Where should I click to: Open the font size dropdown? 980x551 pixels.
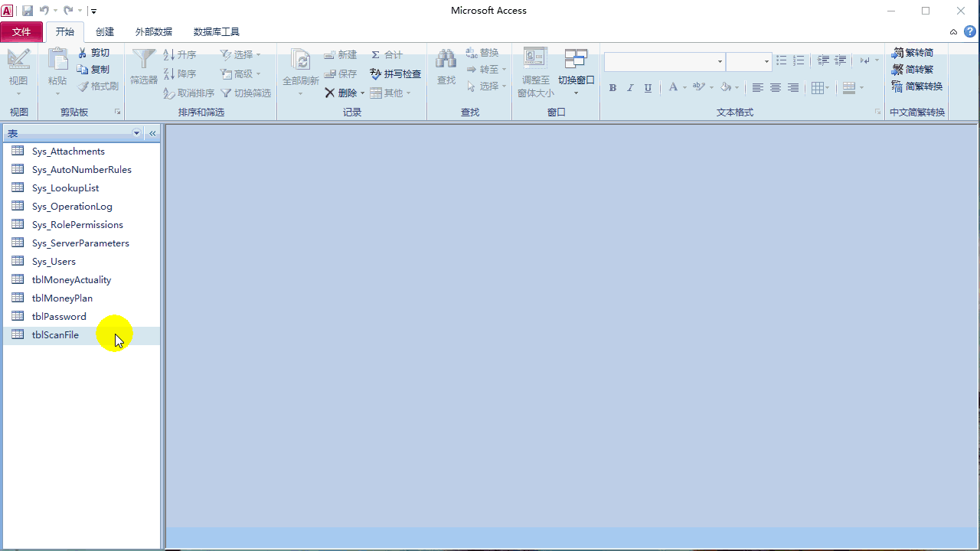(x=766, y=61)
